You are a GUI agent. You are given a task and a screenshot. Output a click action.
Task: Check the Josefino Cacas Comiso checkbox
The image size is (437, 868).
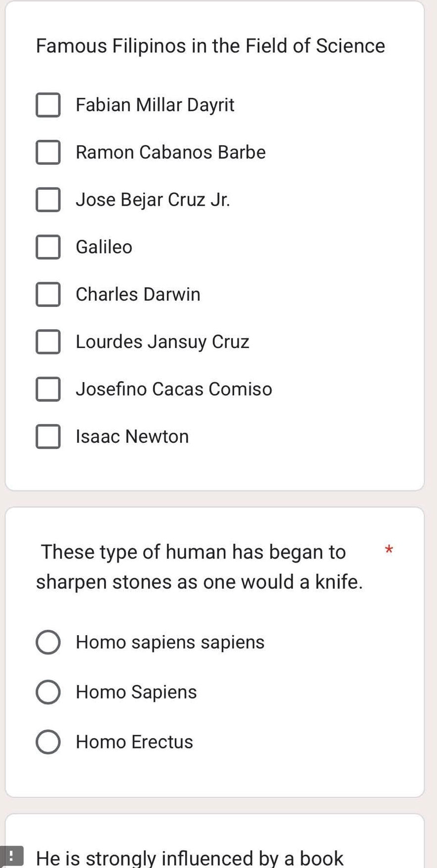click(x=48, y=389)
